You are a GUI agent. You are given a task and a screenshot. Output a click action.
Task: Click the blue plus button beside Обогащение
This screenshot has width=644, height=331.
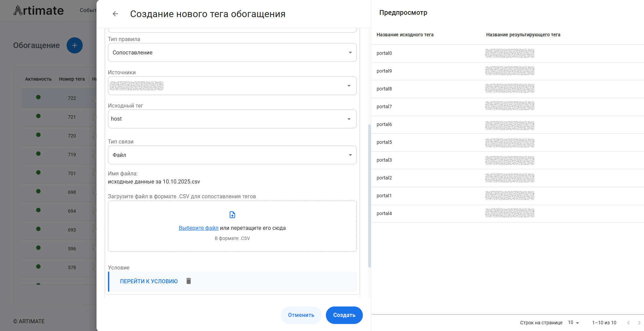click(75, 45)
